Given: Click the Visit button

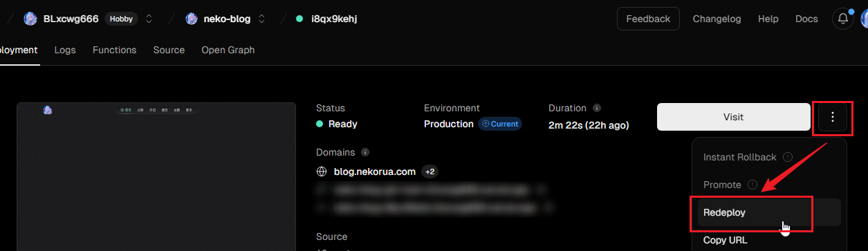Looking at the screenshot, I should 733,117.
